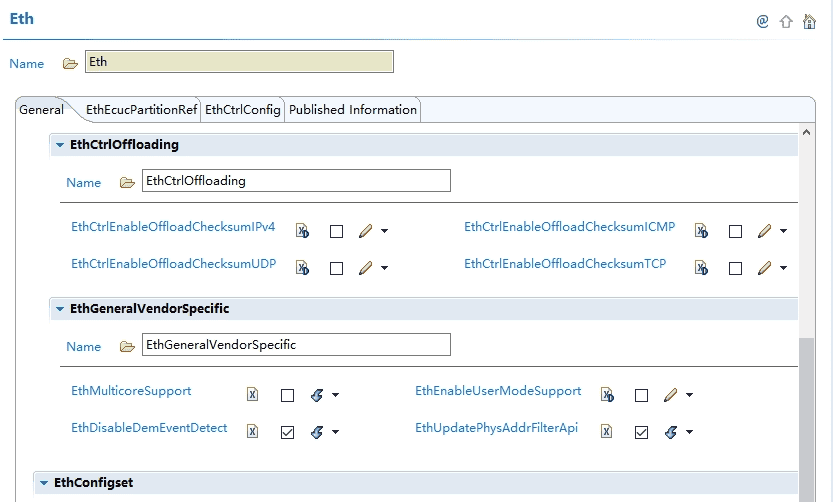The image size is (833, 502).
Task: Click the up arrow navigation icon
Action: click(786, 21)
